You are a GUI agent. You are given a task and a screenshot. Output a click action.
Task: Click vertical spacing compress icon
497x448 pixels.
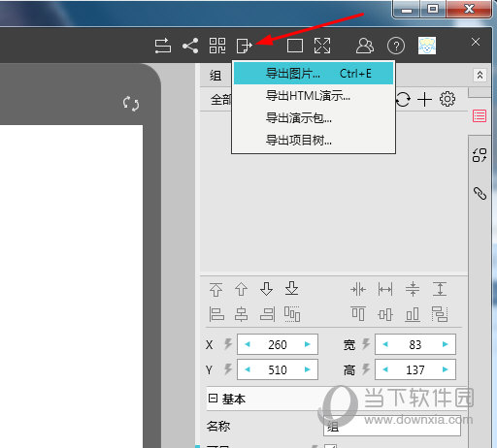pos(413,289)
